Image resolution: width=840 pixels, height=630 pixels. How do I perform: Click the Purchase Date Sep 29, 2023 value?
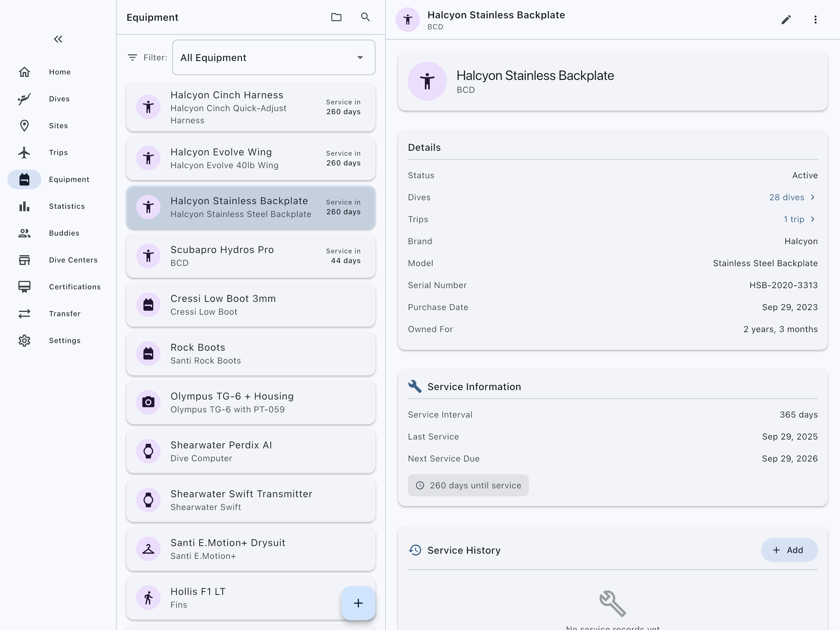pos(790,307)
